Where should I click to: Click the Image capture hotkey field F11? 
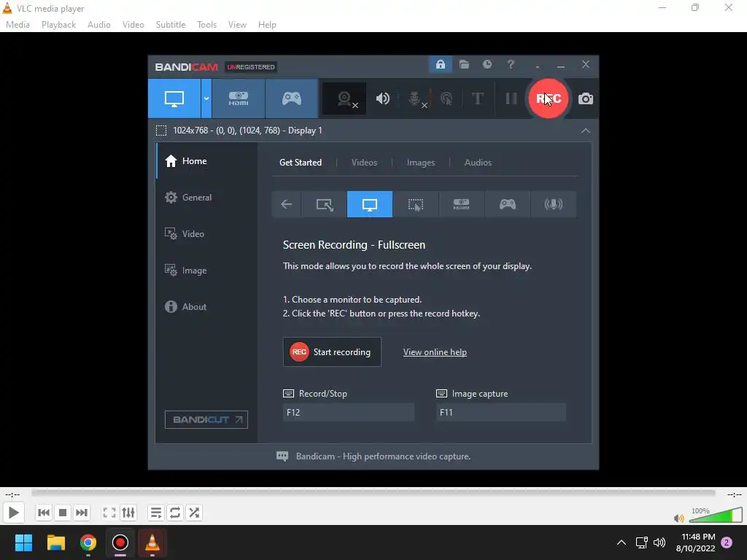coord(501,413)
